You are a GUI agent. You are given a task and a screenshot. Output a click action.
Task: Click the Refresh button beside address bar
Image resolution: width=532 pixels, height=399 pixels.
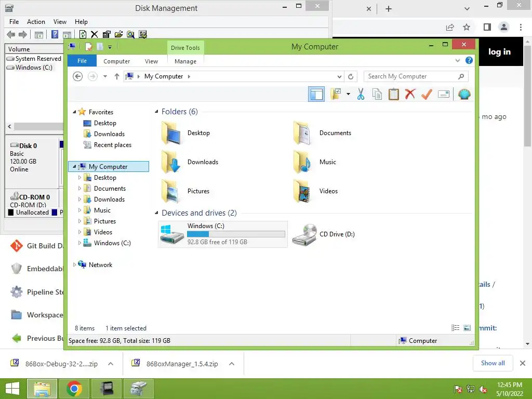(351, 77)
